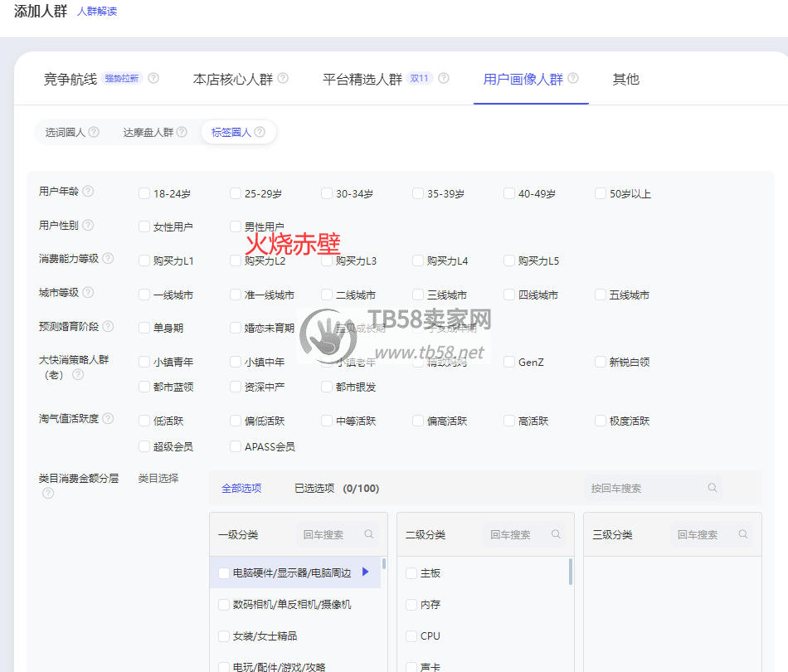
Task: Check 数码相机/单反相机/摄像机 category box
Action: click(224, 604)
